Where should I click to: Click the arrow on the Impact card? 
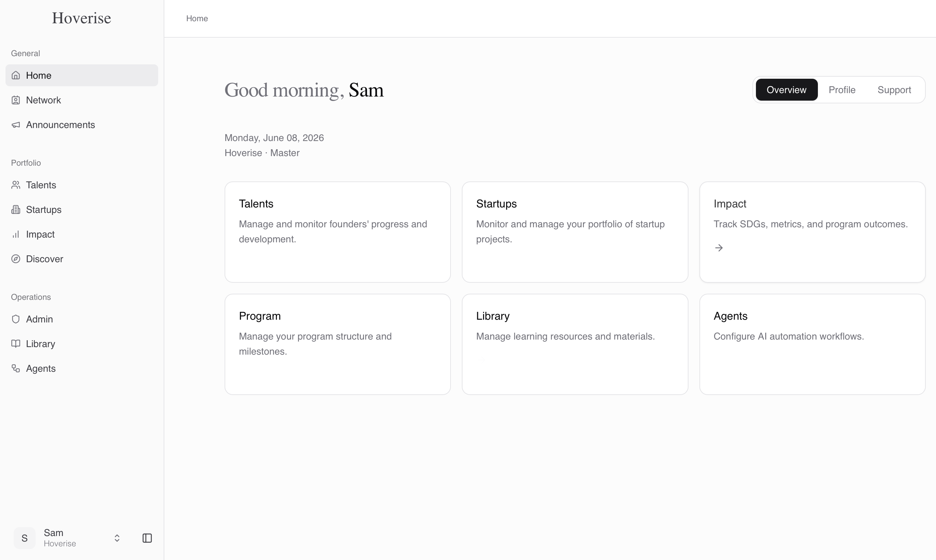(x=719, y=248)
